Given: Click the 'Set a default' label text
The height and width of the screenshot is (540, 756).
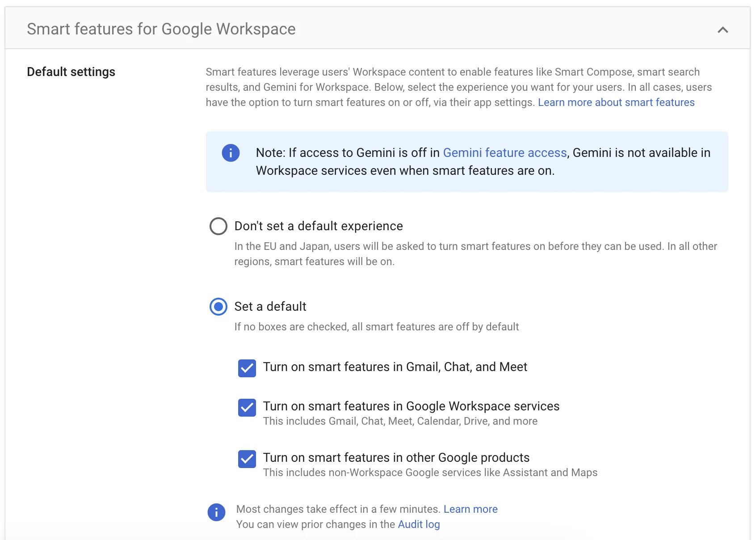Looking at the screenshot, I should [270, 307].
